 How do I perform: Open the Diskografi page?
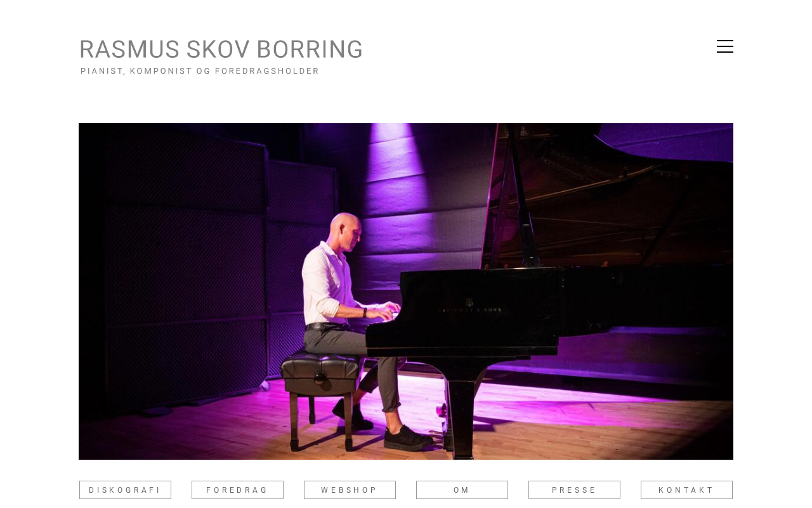pyautogui.click(x=125, y=490)
